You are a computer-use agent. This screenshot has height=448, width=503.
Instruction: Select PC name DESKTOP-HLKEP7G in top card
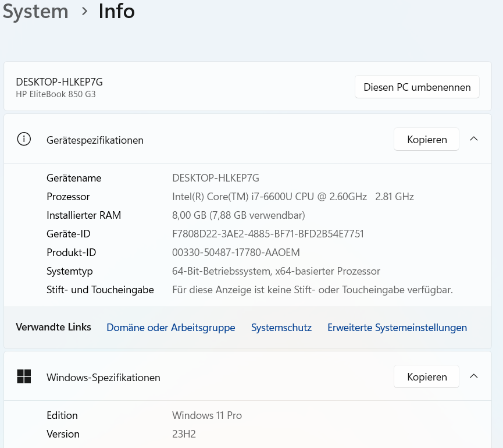tap(59, 82)
